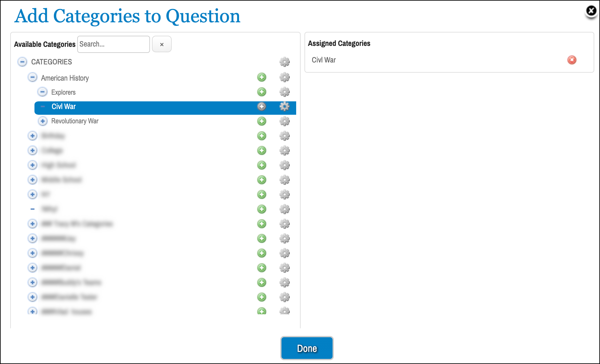
Task: Select the Revolutionary War category
Action: 75,121
